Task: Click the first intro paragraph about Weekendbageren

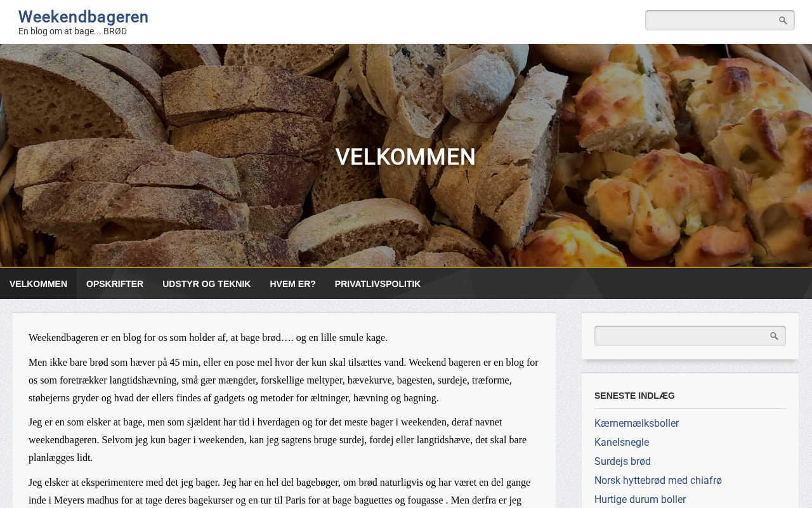Action: tap(208, 338)
